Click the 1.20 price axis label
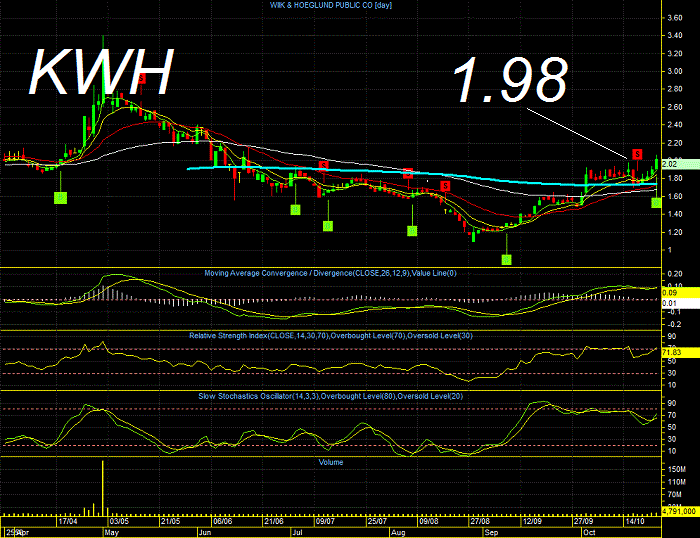 tap(675, 232)
